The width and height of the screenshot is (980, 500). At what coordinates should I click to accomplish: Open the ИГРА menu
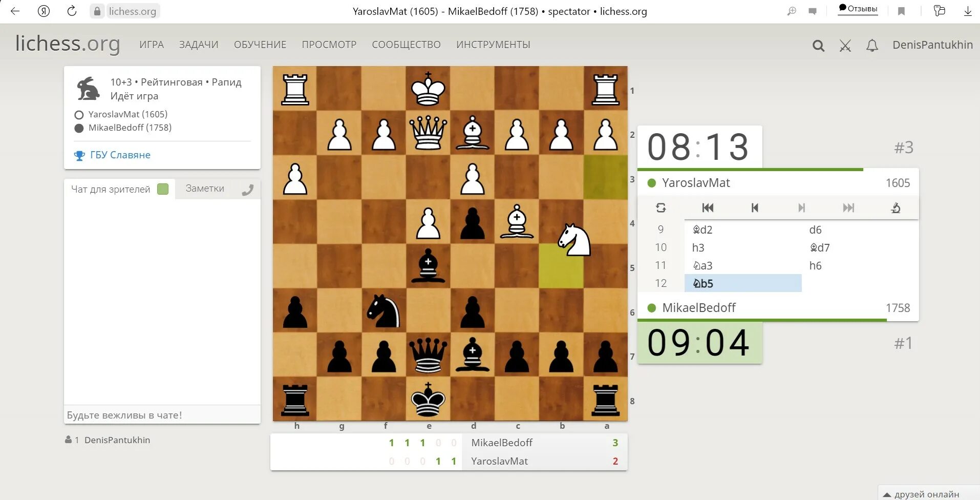[152, 45]
